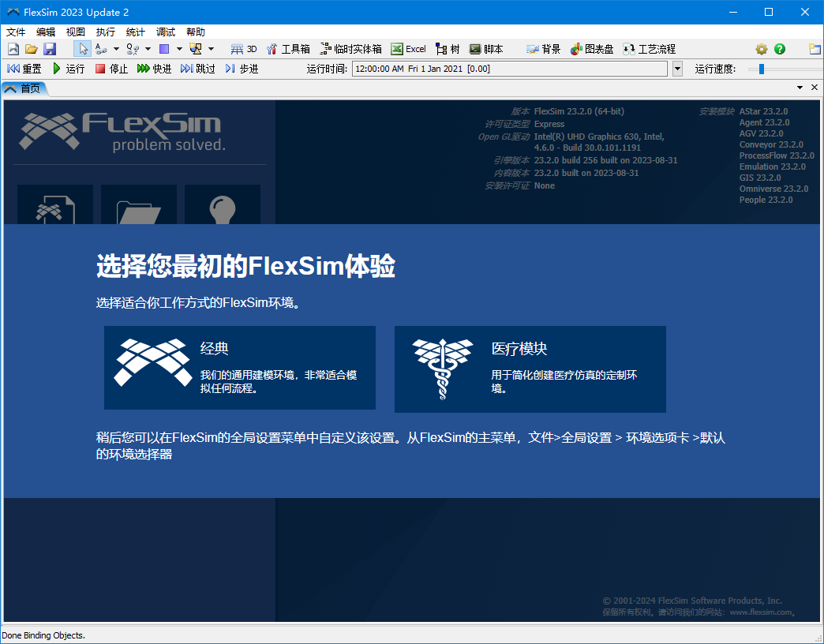Viewport: 824px width, 644px height.
Task: Stop the simulation with 停止
Action: 111,69
